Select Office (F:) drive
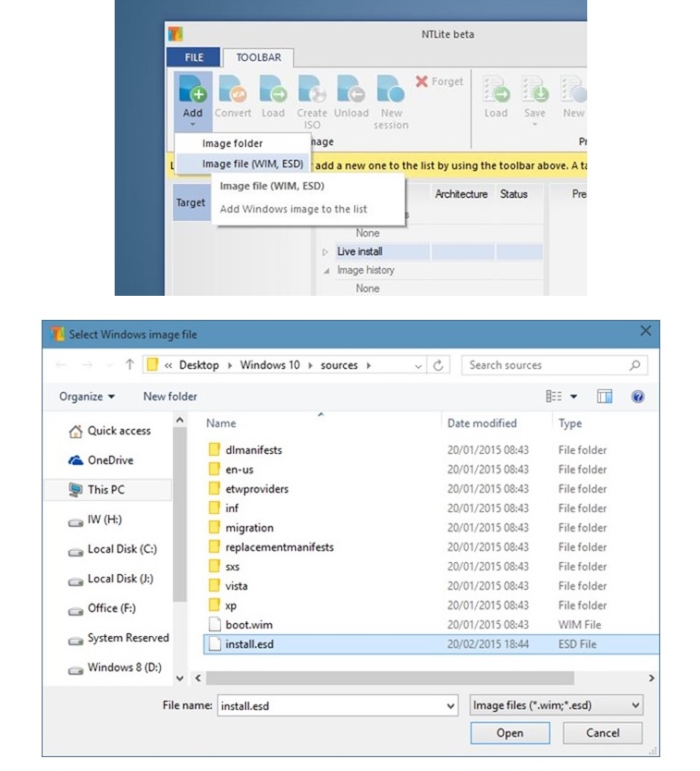Screen dimensions: 700x771 pyautogui.click(x=102, y=608)
